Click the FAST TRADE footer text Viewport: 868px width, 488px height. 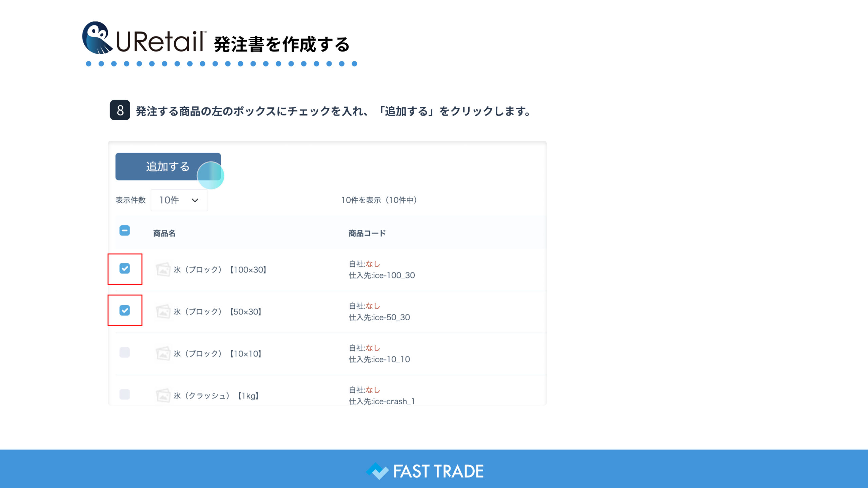[x=438, y=471]
